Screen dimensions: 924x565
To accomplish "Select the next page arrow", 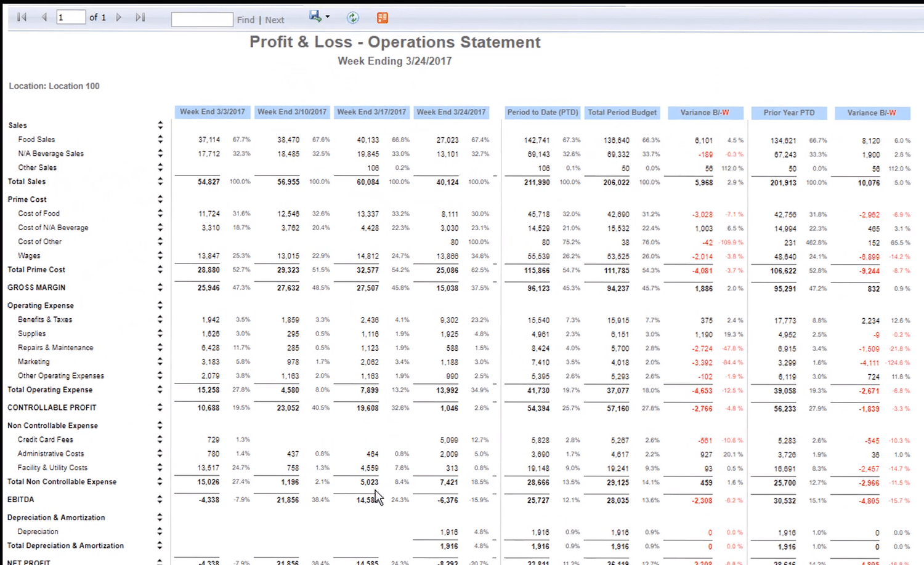I will point(118,17).
